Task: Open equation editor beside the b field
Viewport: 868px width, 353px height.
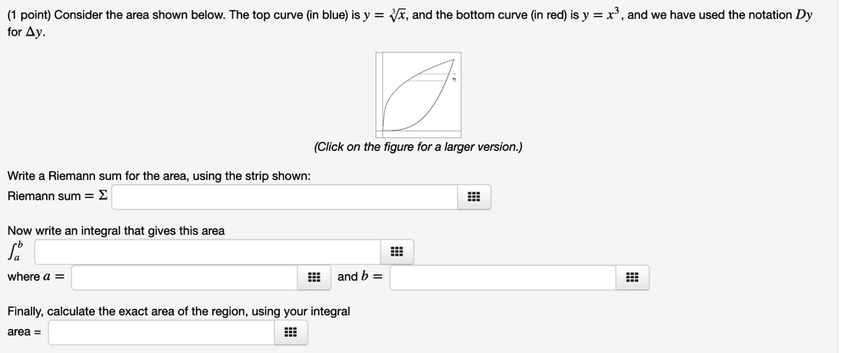Action: pos(632,277)
